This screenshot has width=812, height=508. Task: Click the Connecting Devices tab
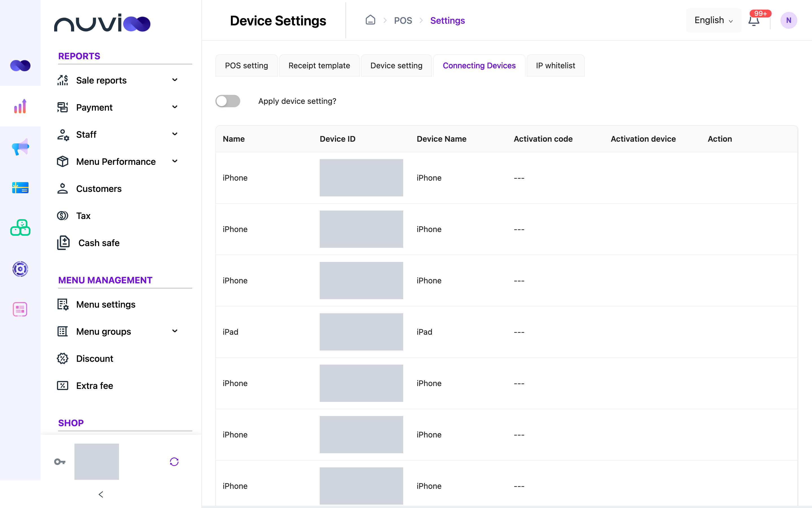(x=479, y=65)
